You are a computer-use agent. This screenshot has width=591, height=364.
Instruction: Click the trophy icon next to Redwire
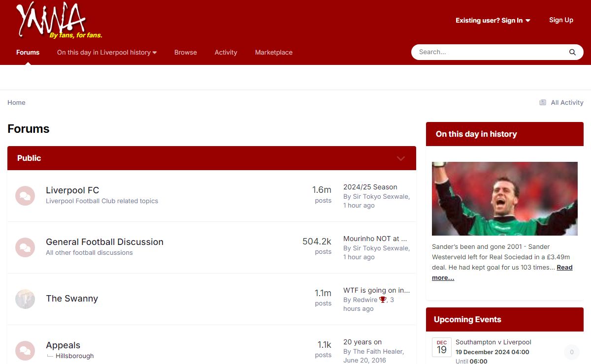click(x=383, y=300)
